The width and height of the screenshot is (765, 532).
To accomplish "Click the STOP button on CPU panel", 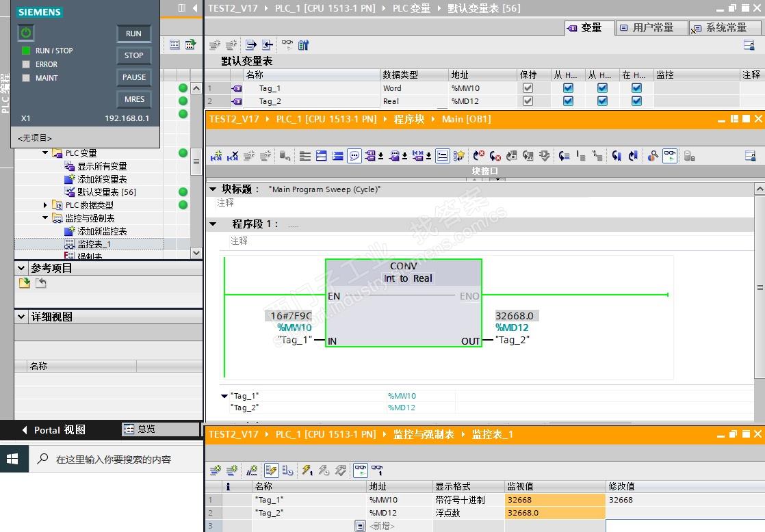I will point(133,55).
